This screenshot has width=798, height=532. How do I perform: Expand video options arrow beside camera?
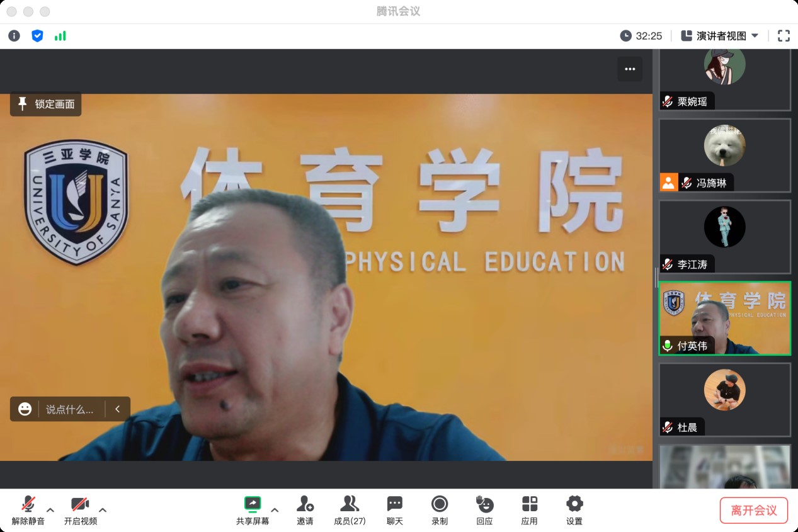(x=103, y=510)
